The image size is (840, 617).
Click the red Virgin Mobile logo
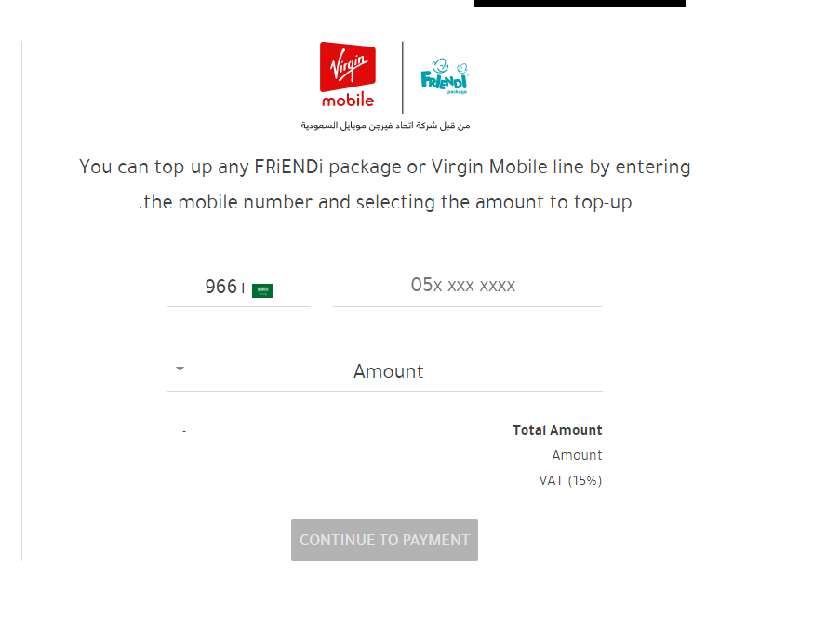(348, 74)
